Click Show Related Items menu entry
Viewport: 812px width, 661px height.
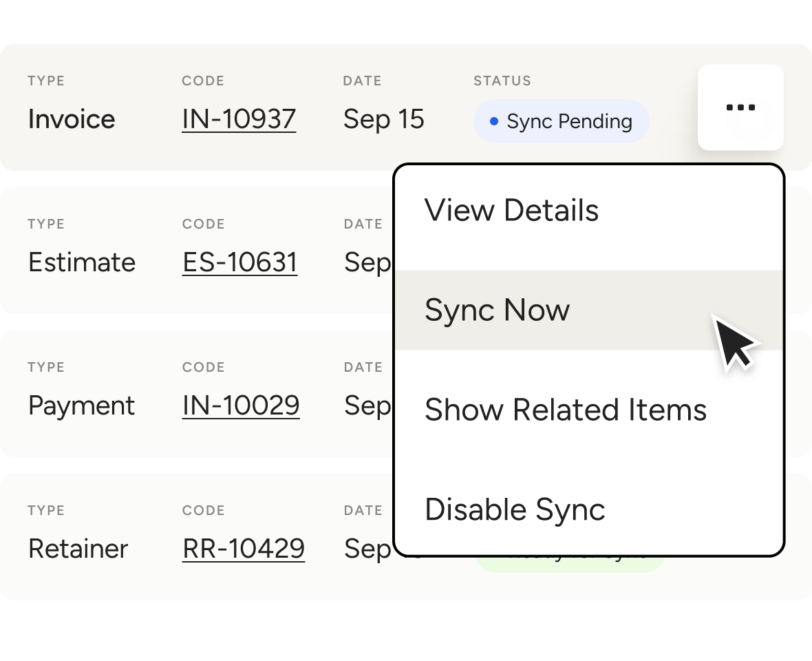pyautogui.click(x=565, y=410)
